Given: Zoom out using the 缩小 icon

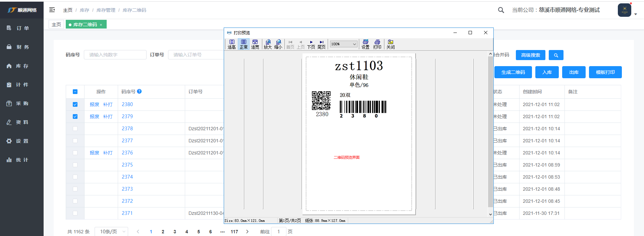Looking at the screenshot, I should [x=278, y=44].
